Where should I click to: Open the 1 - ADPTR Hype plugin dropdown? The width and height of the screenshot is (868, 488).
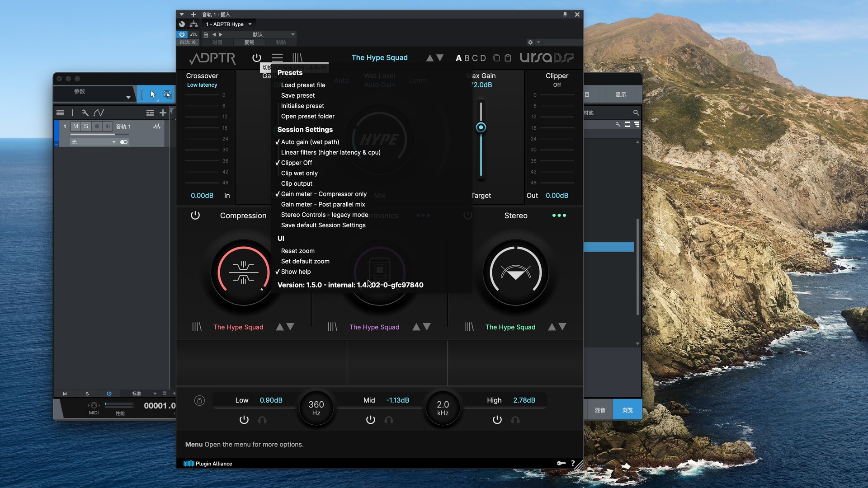[229, 24]
